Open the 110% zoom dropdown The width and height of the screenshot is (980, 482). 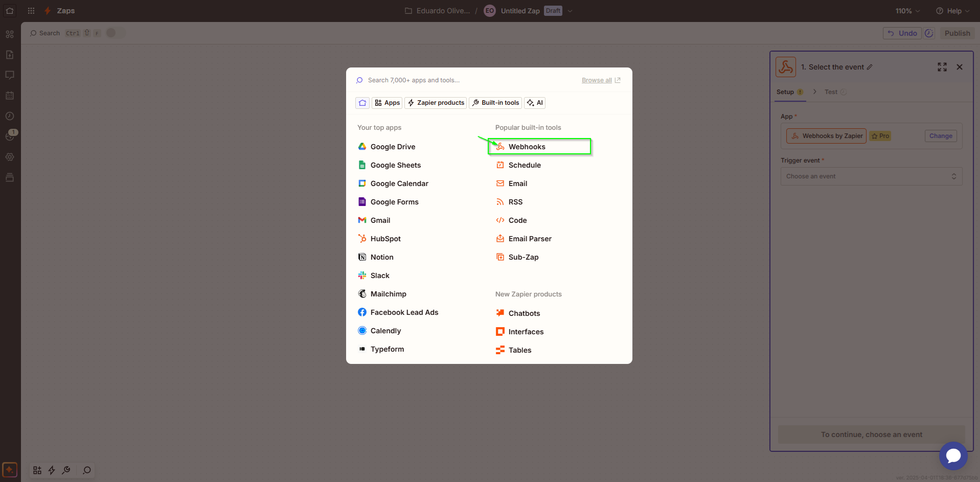pyautogui.click(x=907, y=11)
